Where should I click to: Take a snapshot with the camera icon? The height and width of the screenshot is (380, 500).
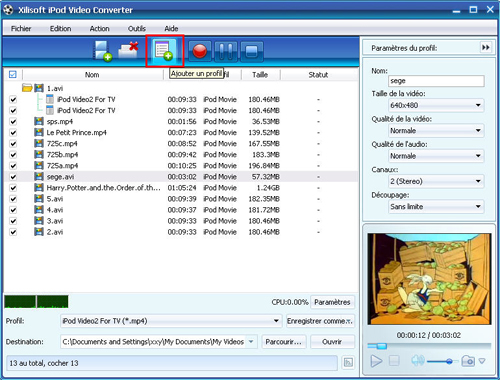click(x=468, y=360)
